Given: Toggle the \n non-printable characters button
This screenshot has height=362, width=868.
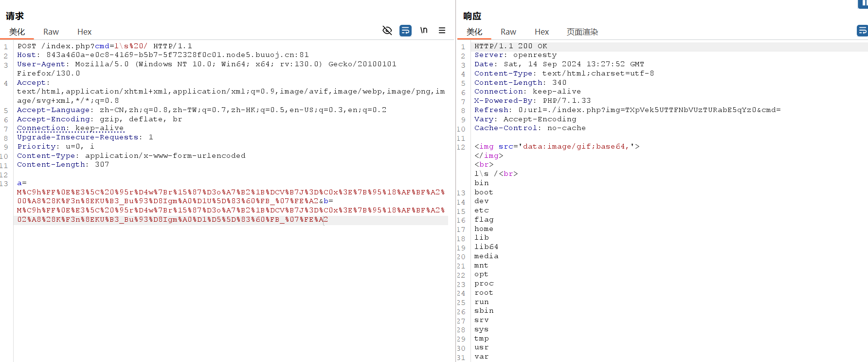Looking at the screenshot, I should pos(424,31).
